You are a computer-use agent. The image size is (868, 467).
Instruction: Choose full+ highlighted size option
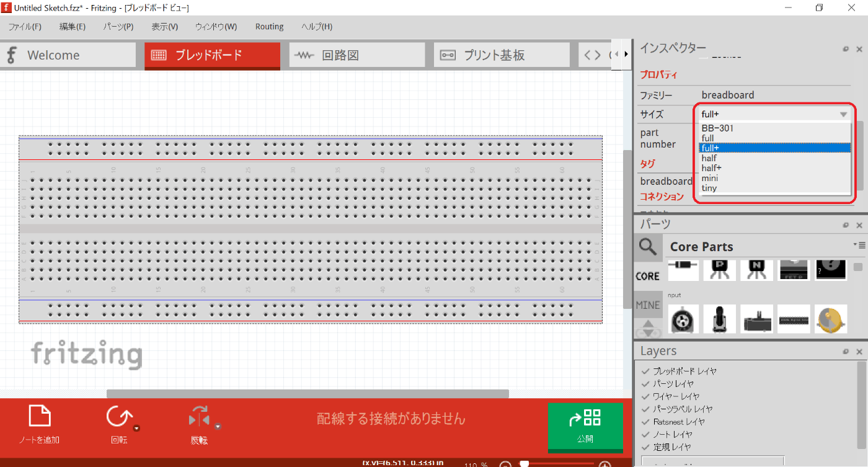tap(774, 148)
